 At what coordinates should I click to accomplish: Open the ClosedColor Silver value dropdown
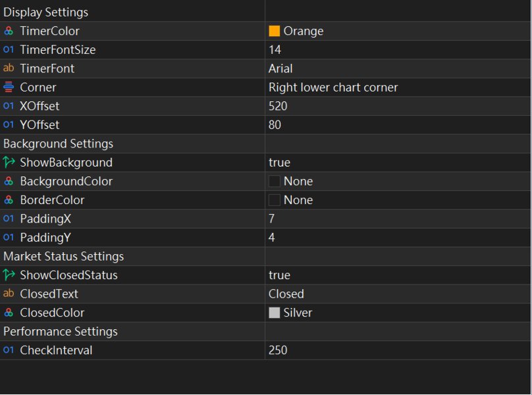tap(397, 313)
